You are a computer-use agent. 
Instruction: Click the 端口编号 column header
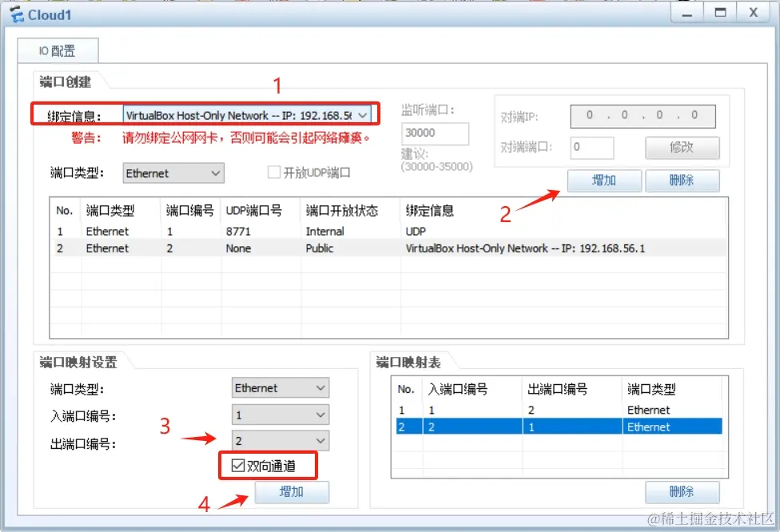tap(190, 211)
